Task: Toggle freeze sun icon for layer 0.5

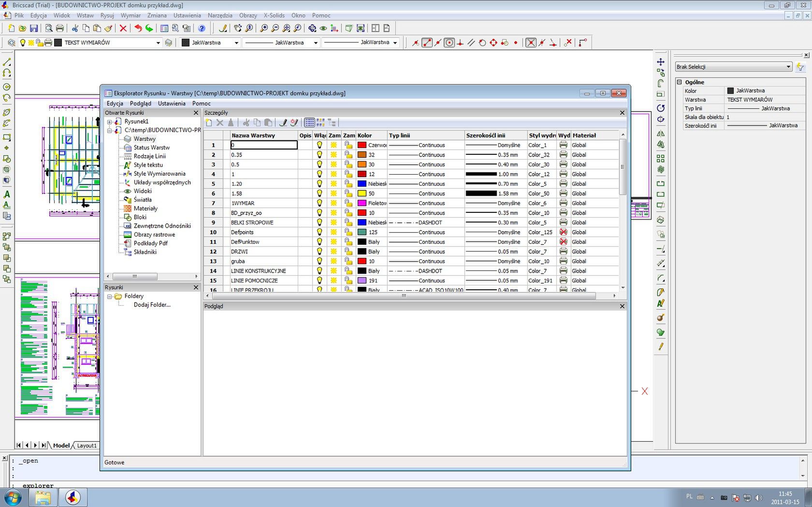Action: point(333,164)
